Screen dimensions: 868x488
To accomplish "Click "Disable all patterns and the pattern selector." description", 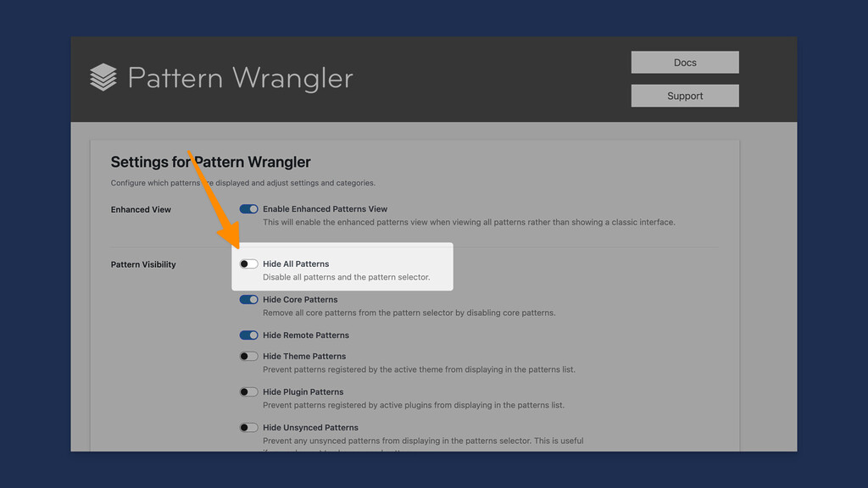I will 347,277.
